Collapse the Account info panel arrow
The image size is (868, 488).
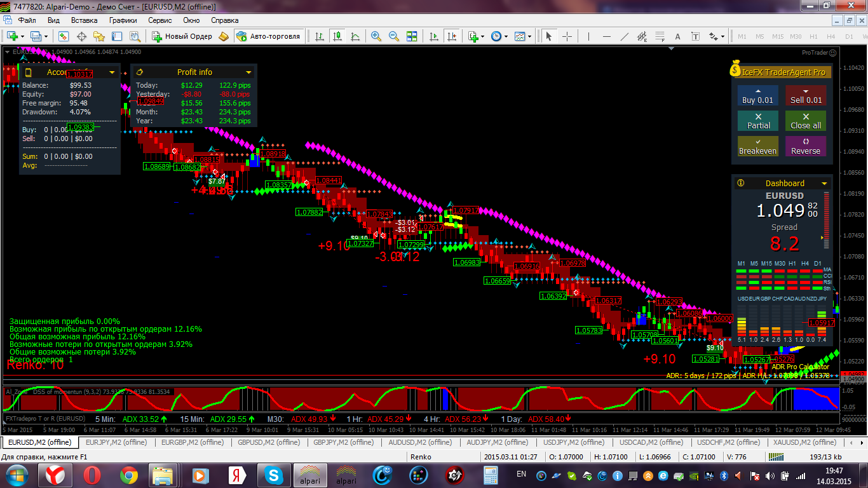coord(112,72)
